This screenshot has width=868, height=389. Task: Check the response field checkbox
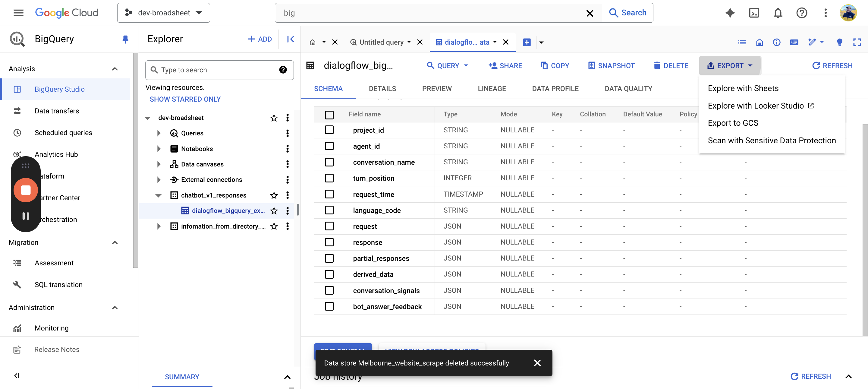tap(329, 242)
